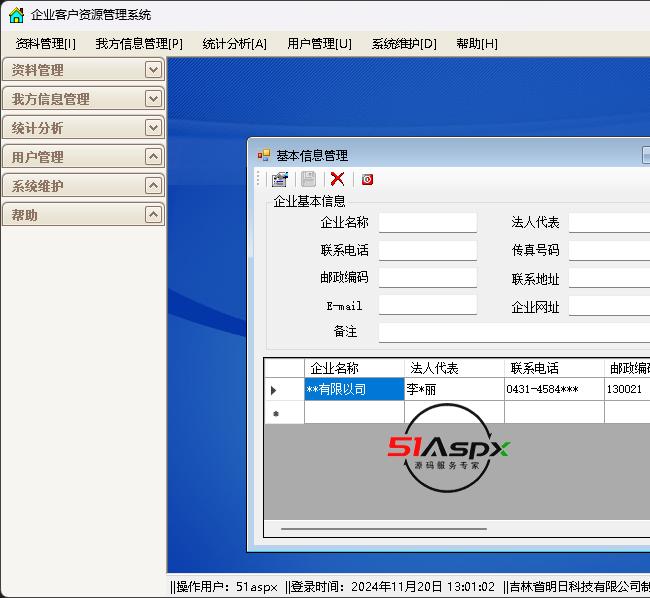Click the 传真号码 input field

click(609, 250)
